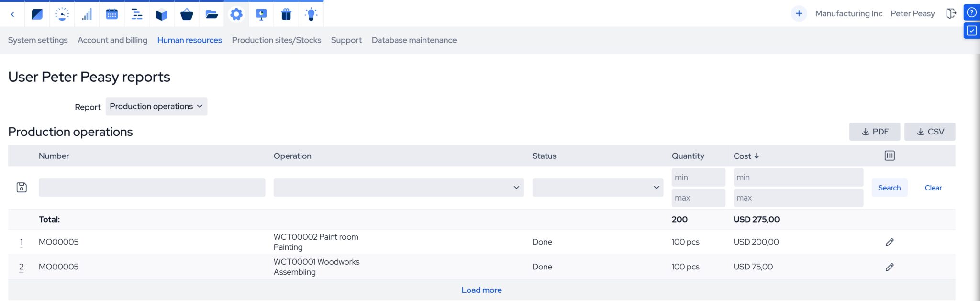Open the Status filter dropdown
Screen dimensions: 980x301
tap(597, 188)
